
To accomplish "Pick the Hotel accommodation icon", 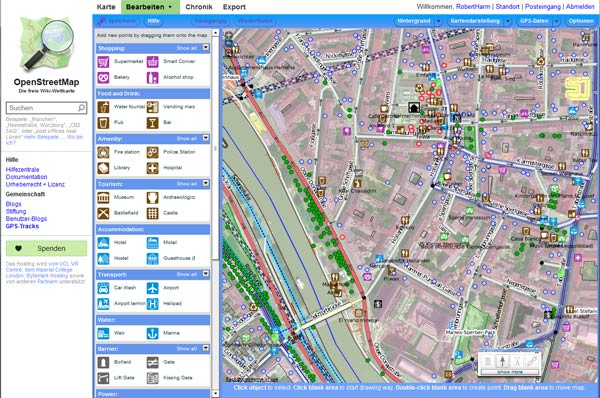I will pyautogui.click(x=103, y=243).
